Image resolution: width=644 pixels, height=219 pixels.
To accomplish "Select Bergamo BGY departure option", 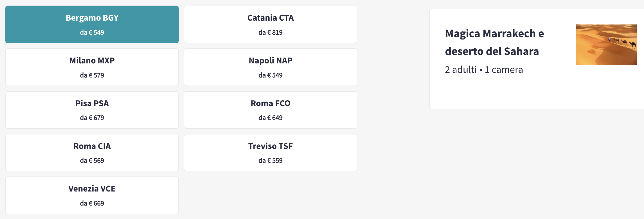I will [x=92, y=24].
